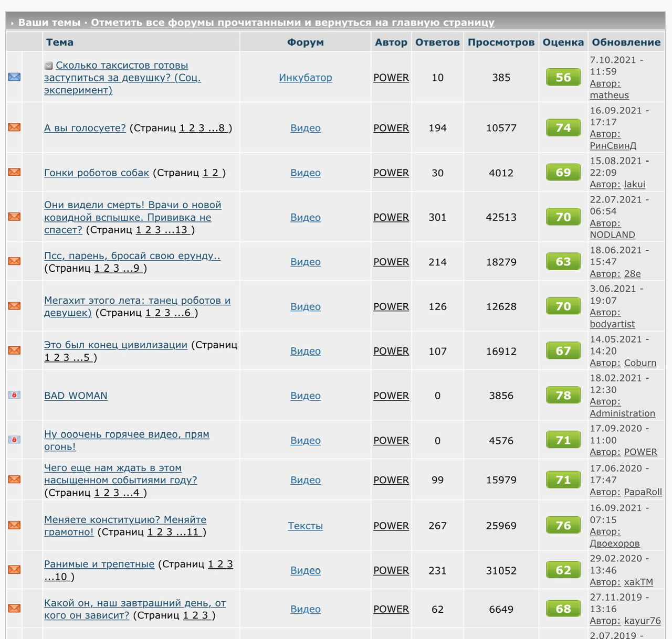Click the envelope icon beside 'Какой он, наш завтрашний день'
Image resolution: width=672 pixels, height=639 pixels.
(14, 609)
